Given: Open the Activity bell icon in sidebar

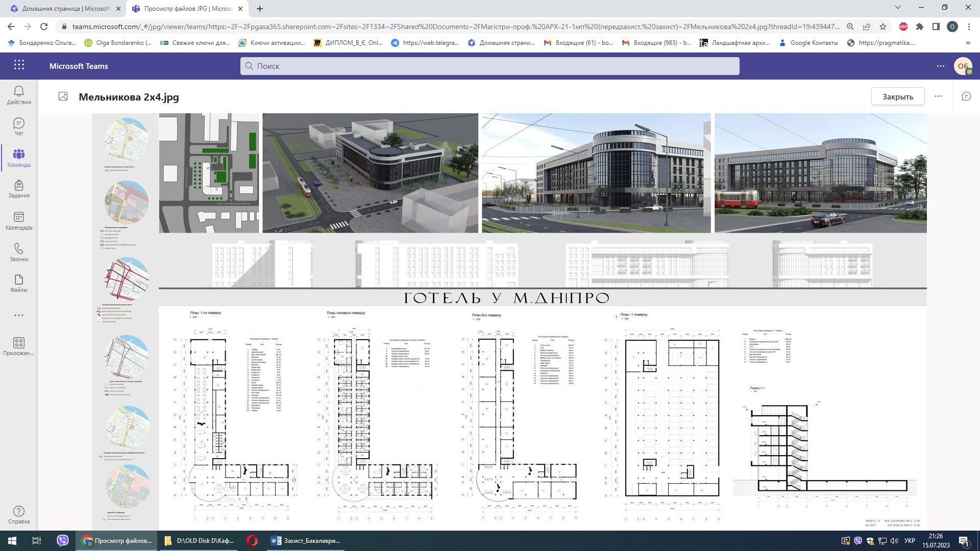Looking at the screenshot, I should pyautogui.click(x=19, y=95).
